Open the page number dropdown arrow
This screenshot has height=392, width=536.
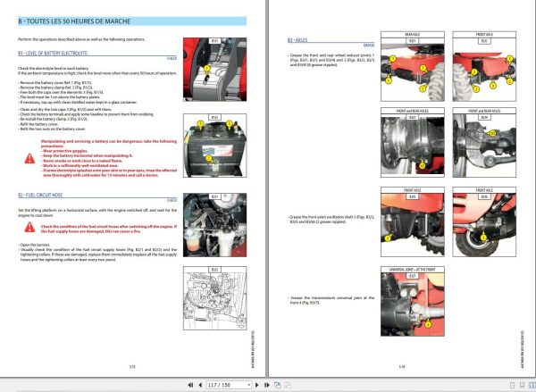[249, 385]
